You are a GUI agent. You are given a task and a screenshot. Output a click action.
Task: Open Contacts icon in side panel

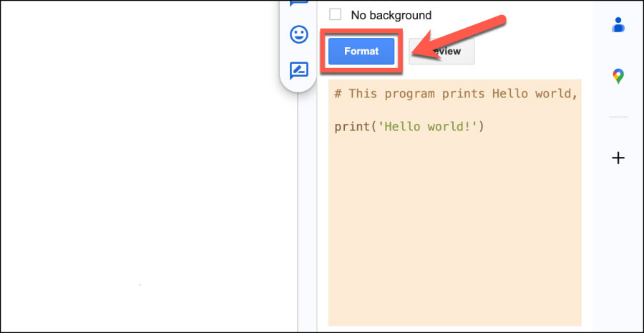click(618, 24)
